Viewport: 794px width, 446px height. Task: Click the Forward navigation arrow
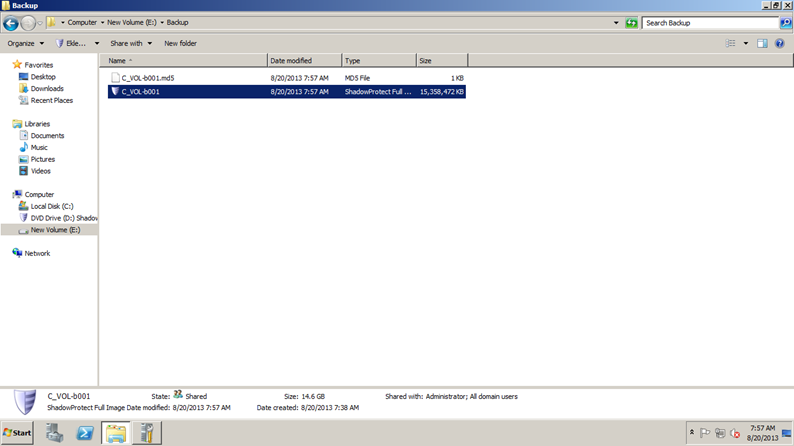click(x=28, y=23)
